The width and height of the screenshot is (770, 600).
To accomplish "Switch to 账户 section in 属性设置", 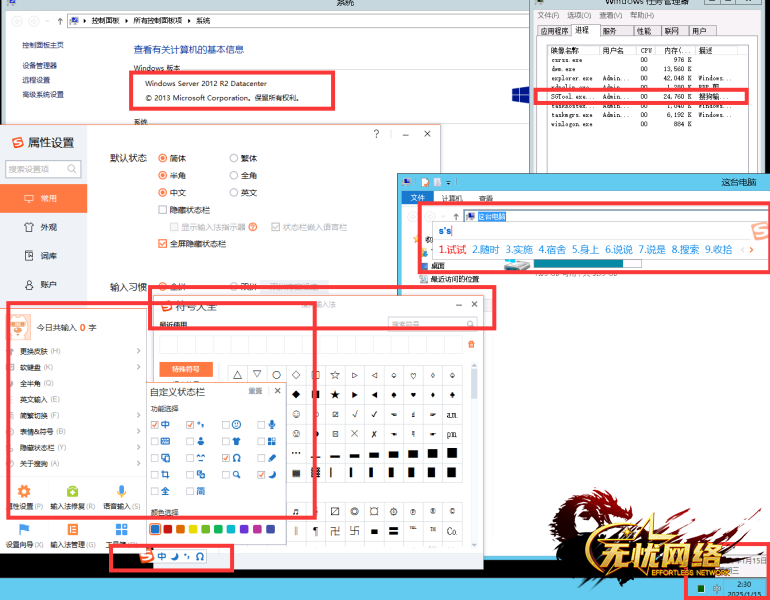I will [43, 284].
